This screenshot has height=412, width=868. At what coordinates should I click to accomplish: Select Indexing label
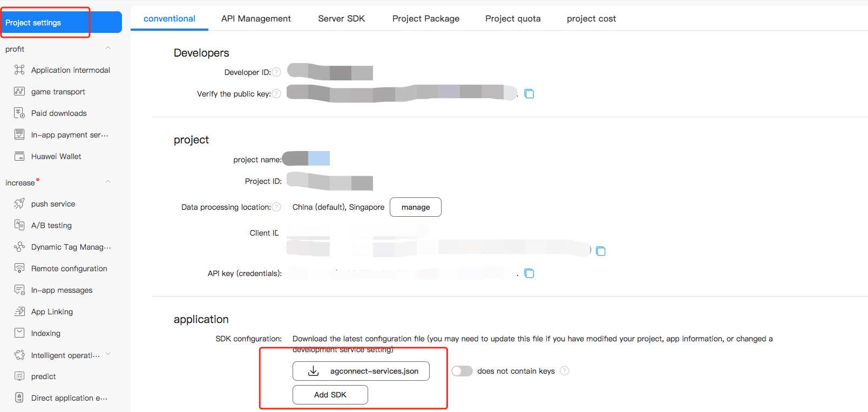(46, 333)
